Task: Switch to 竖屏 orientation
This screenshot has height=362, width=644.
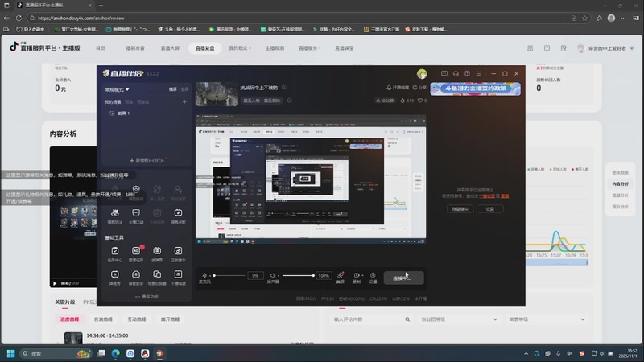Action: (184, 89)
